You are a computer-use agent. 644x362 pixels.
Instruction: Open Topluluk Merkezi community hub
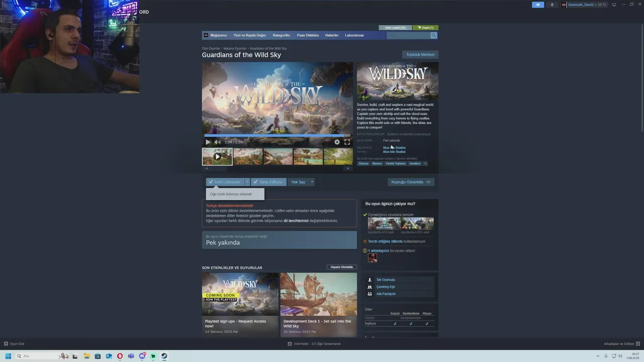click(420, 54)
